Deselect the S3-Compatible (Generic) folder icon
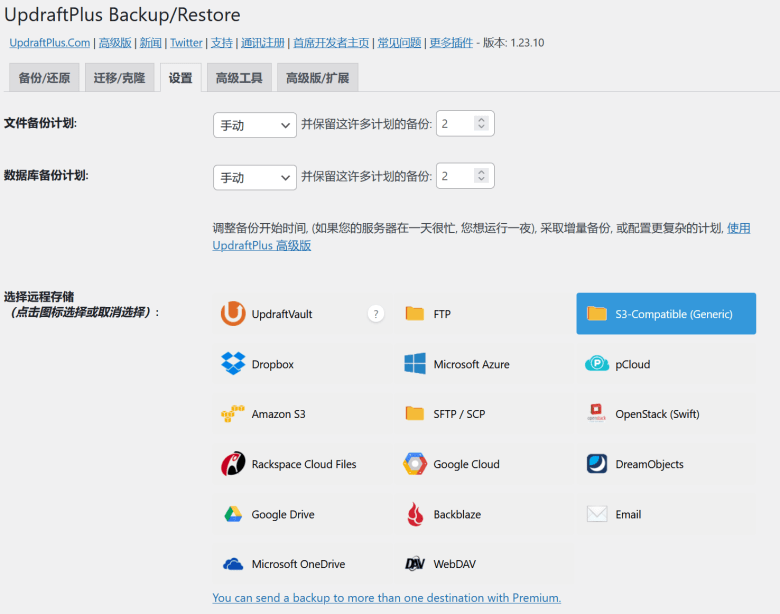780x614 pixels. [596, 314]
